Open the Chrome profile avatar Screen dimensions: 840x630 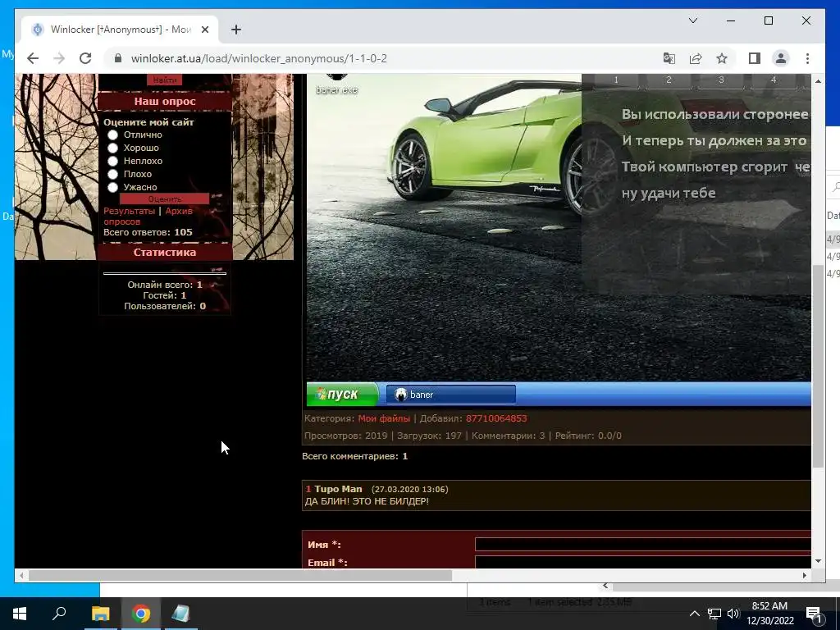(781, 58)
